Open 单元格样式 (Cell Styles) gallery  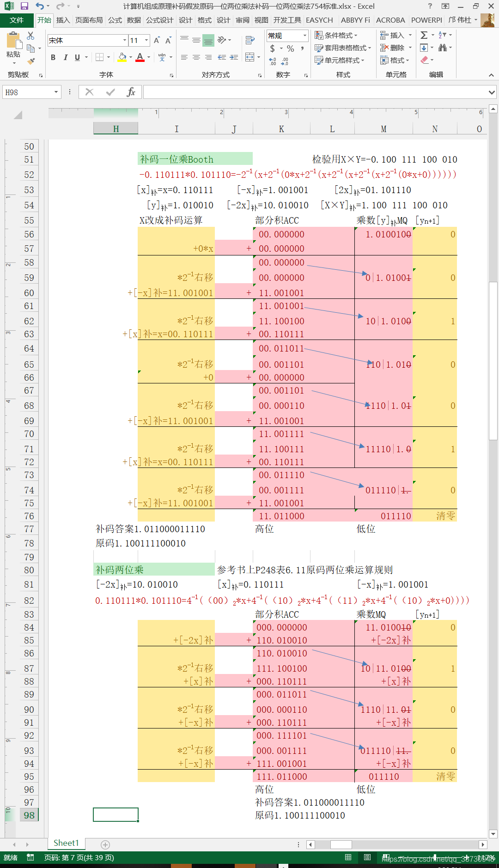tap(340, 61)
